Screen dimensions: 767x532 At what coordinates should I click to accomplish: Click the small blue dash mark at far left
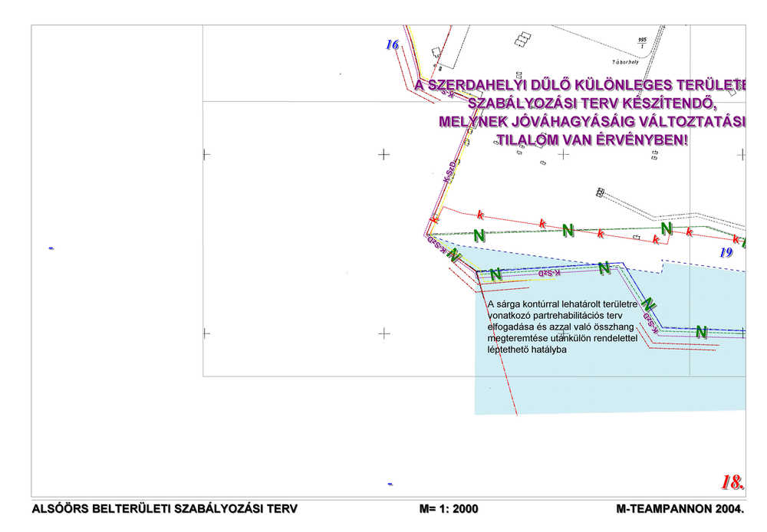point(51,248)
